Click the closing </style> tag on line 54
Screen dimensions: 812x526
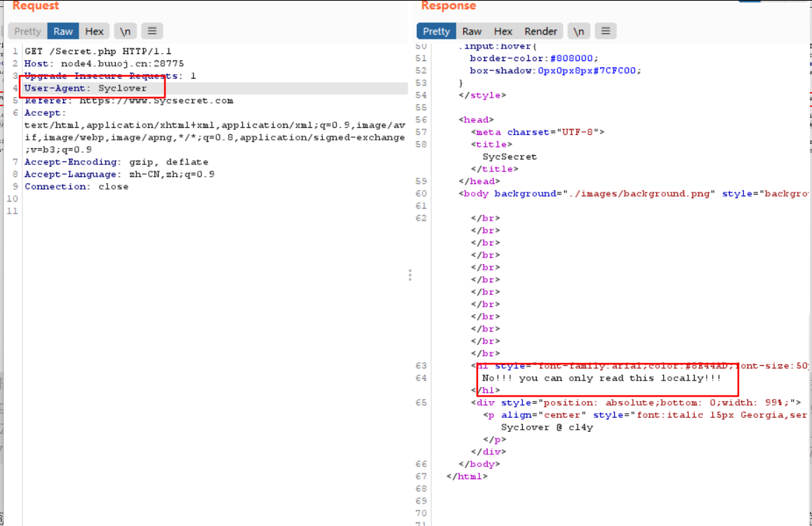tap(482, 96)
